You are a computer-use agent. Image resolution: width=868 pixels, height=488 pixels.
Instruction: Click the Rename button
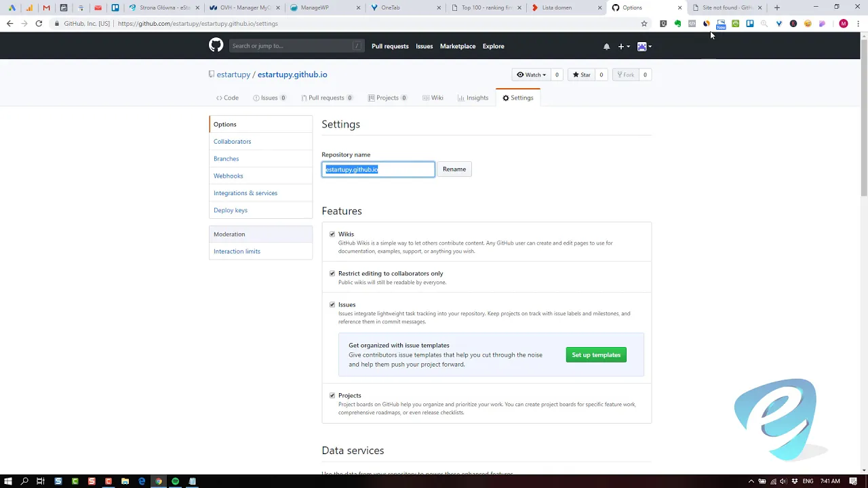tap(454, 169)
